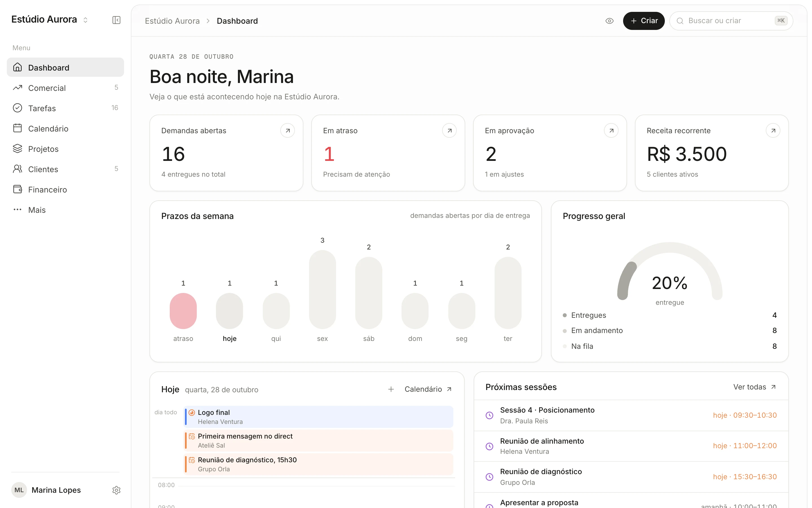Click Estúdio Aurora breadcrumb link
The height and width of the screenshot is (508, 812).
tap(172, 21)
